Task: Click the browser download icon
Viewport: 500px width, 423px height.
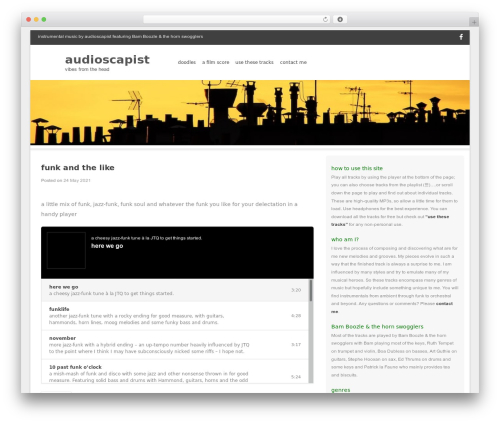Action: pyautogui.click(x=340, y=20)
